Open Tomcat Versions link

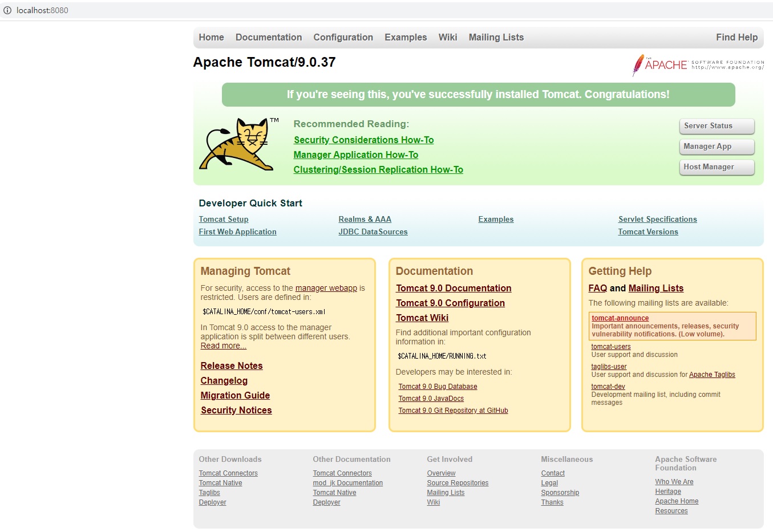coord(648,232)
